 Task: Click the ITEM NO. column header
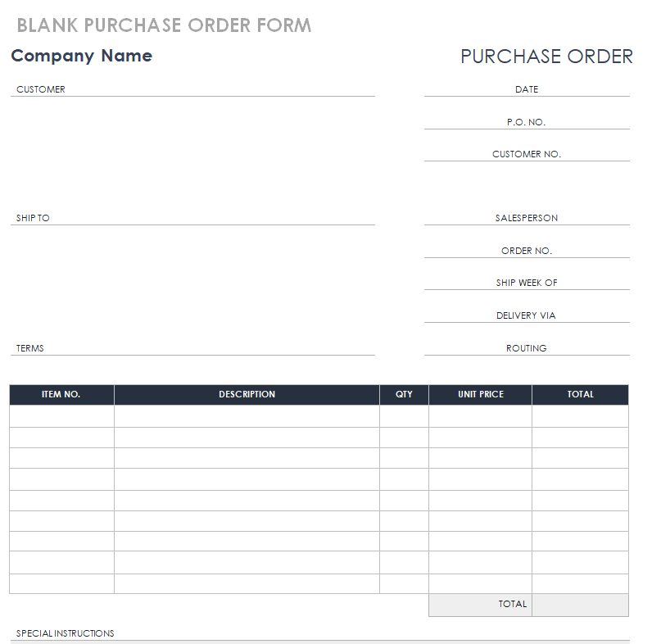click(x=61, y=394)
